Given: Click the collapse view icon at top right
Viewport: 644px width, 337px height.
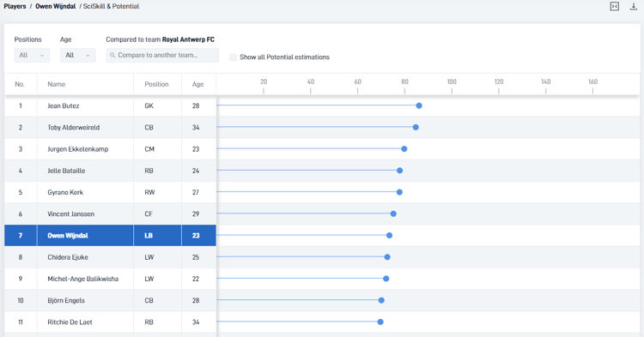Looking at the screenshot, I should (x=615, y=7).
